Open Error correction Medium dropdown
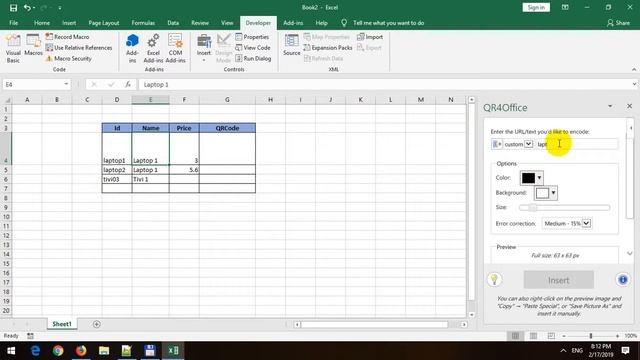 (x=567, y=223)
